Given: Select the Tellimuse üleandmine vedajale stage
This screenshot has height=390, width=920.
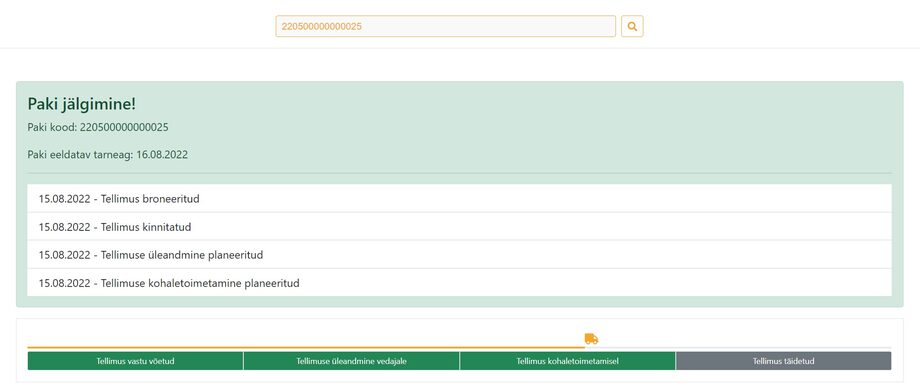Looking at the screenshot, I should pyautogui.click(x=351, y=361).
